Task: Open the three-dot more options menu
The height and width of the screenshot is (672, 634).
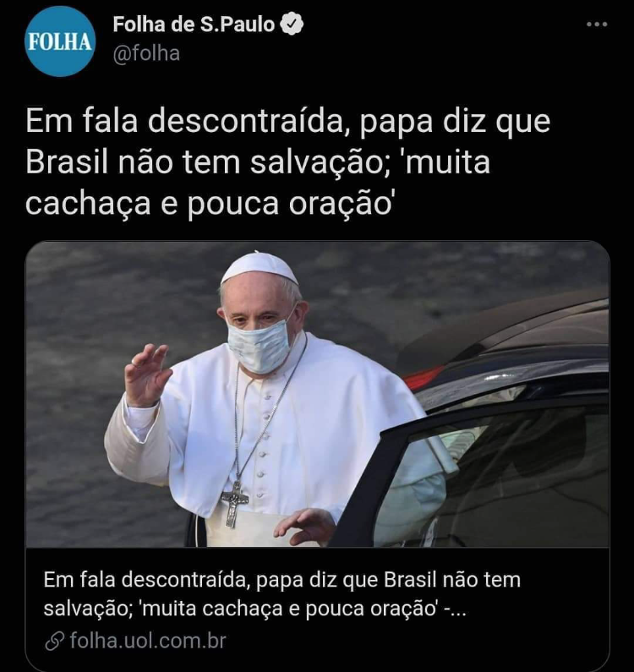Action: pyautogui.click(x=597, y=25)
